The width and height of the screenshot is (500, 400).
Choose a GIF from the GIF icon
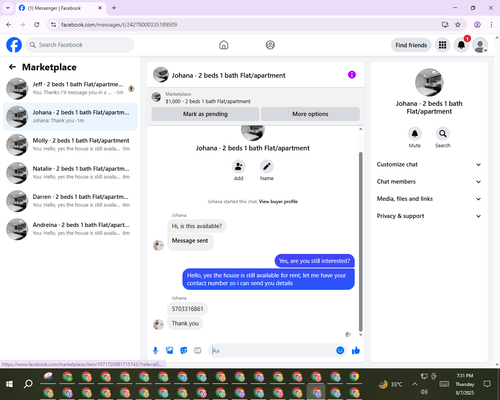pos(198,350)
